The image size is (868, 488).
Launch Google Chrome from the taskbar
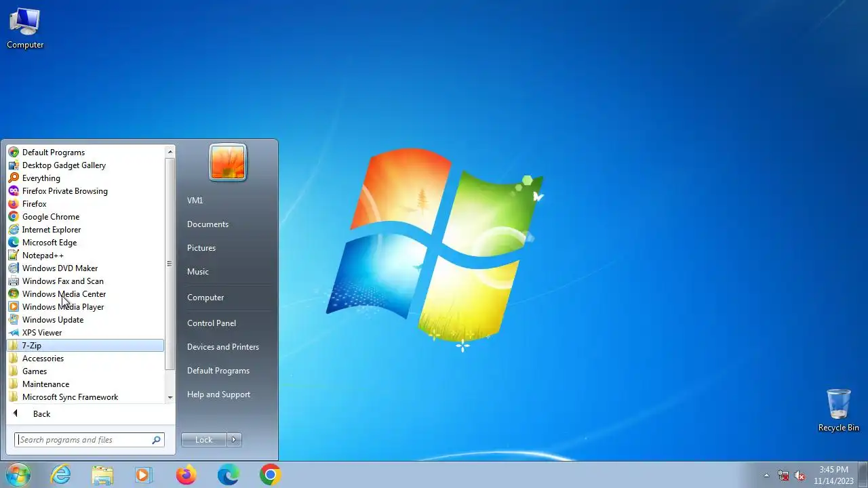(x=270, y=475)
